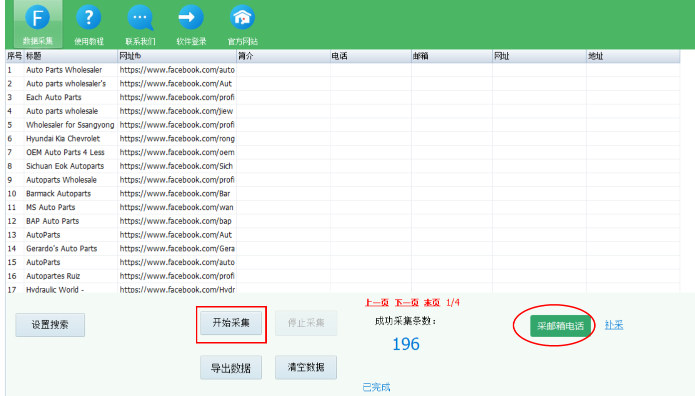
Task: Click the 邮箱 column header
Action: [x=452, y=56]
